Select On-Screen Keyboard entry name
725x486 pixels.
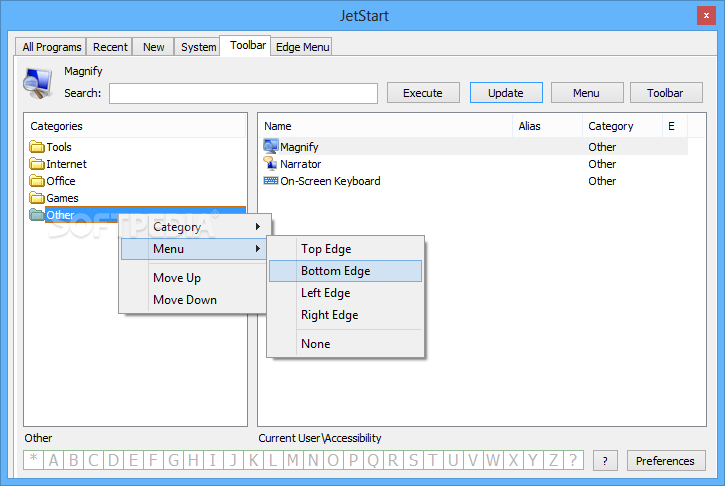pos(330,181)
